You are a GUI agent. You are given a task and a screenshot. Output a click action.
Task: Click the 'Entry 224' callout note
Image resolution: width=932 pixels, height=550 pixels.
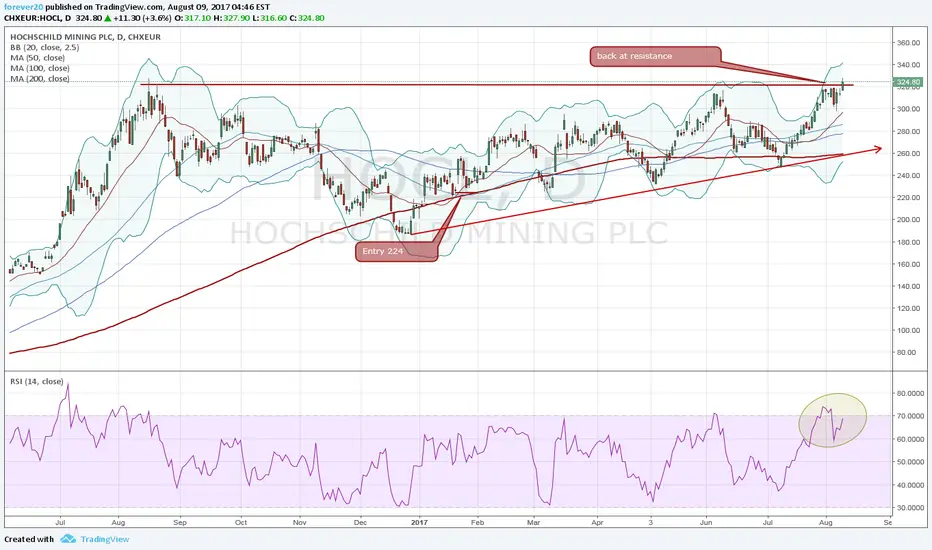coord(396,251)
